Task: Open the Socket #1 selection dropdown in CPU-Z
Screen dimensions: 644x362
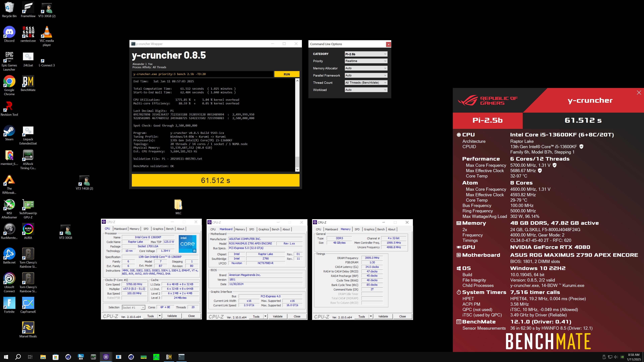Action: [x=133, y=307]
